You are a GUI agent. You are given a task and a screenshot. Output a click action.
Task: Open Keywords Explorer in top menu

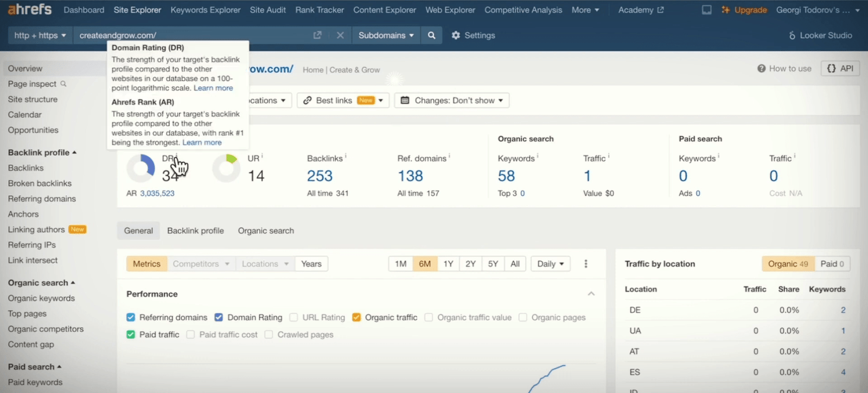[206, 10]
